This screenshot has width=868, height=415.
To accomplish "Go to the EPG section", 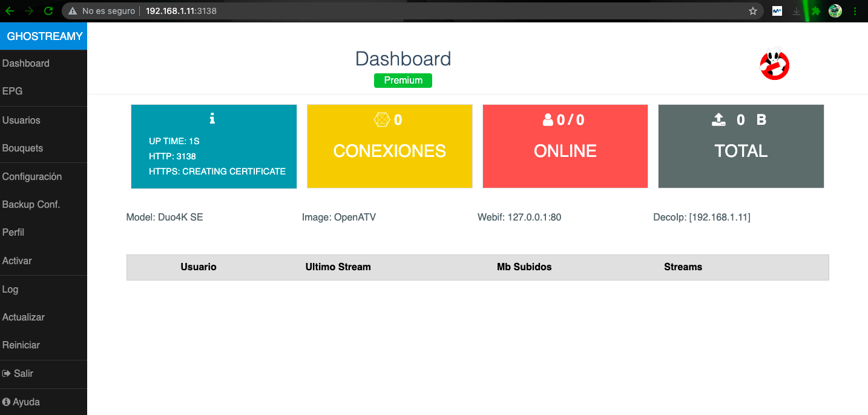I will (12, 91).
